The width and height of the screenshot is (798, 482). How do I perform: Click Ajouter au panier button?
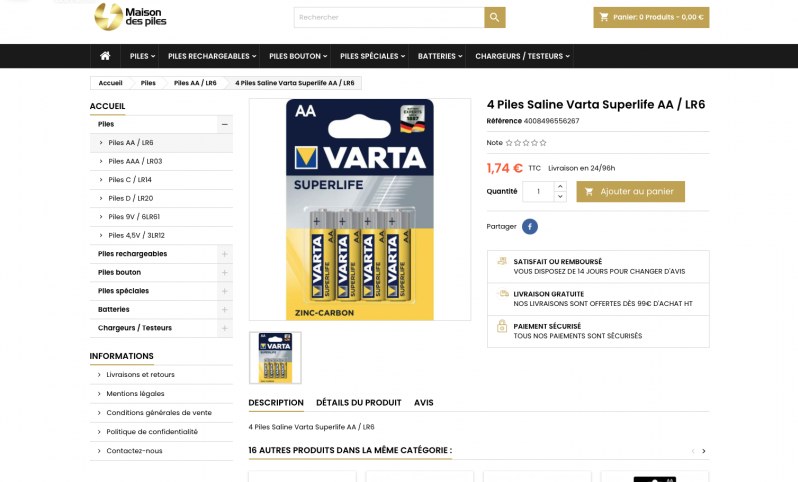[631, 191]
